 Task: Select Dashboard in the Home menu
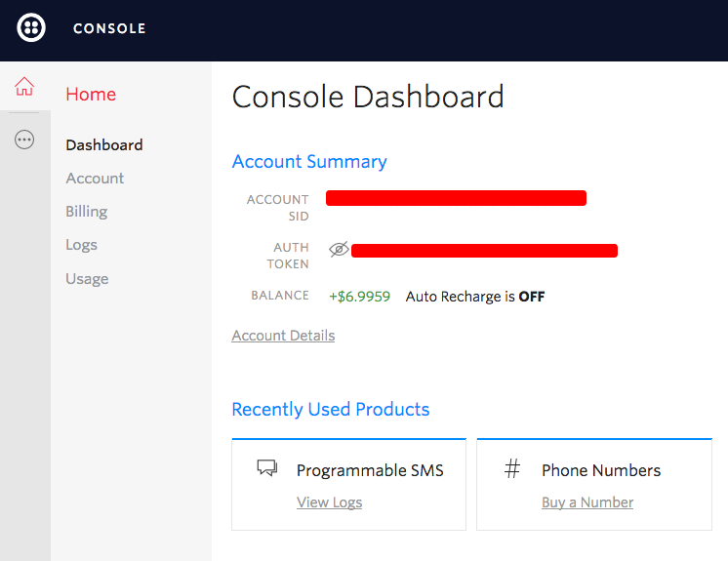(104, 145)
